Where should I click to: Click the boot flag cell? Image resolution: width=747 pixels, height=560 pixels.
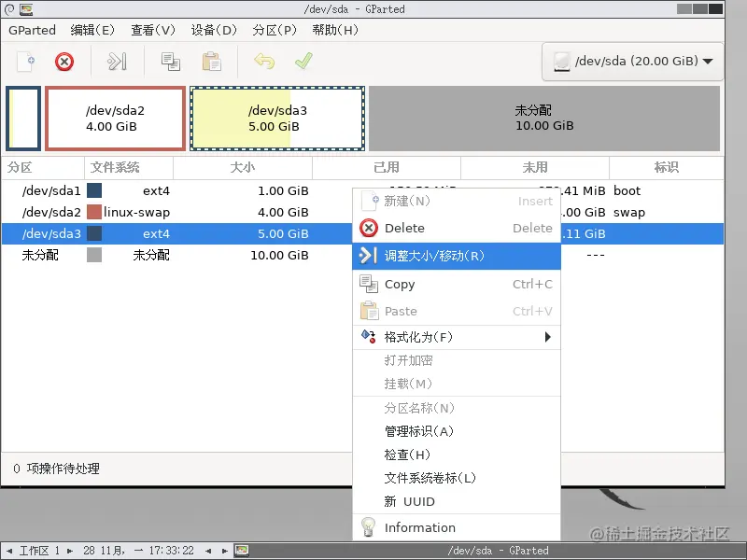point(627,191)
